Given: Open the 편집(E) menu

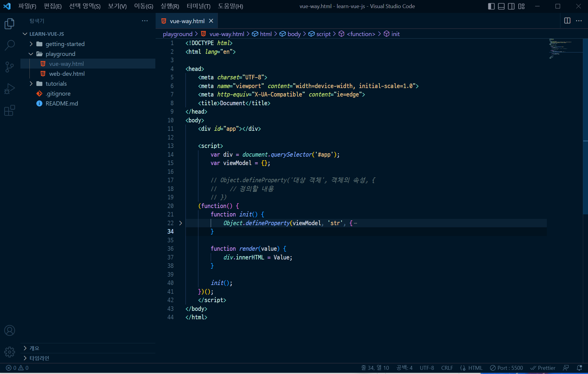Looking at the screenshot, I should [53, 6].
